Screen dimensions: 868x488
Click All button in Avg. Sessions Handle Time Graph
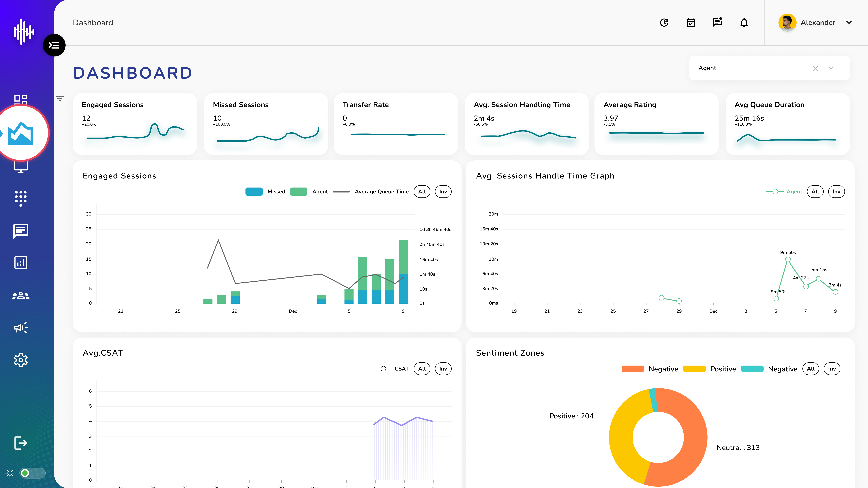click(x=815, y=192)
